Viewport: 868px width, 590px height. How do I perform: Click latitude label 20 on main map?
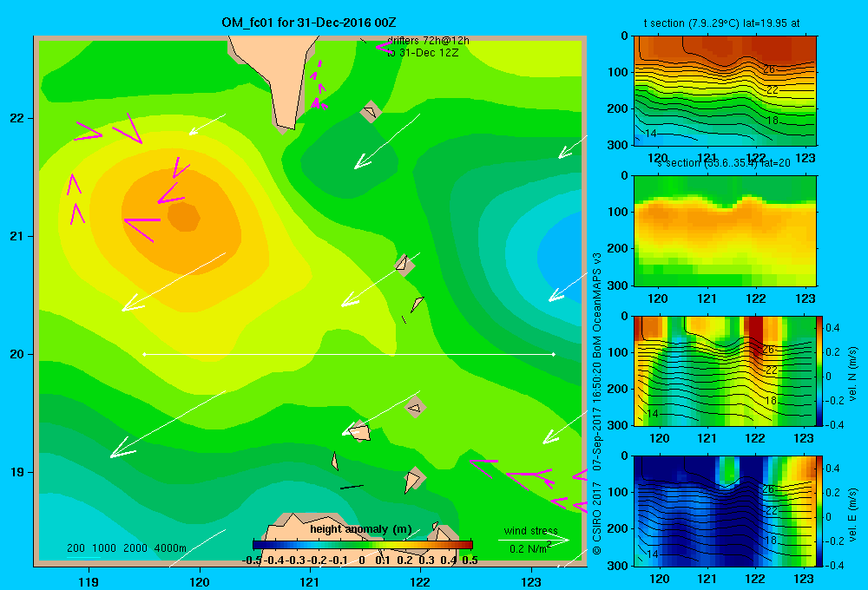[16, 354]
